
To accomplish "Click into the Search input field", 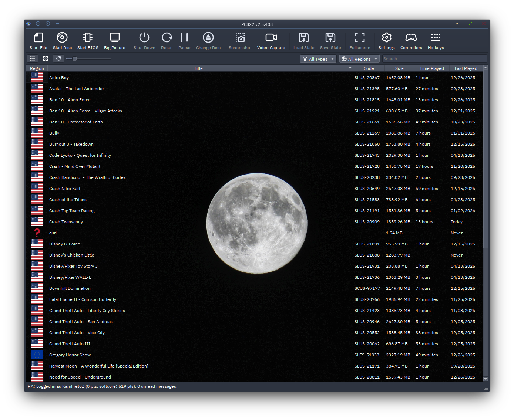I will pyautogui.click(x=434, y=59).
